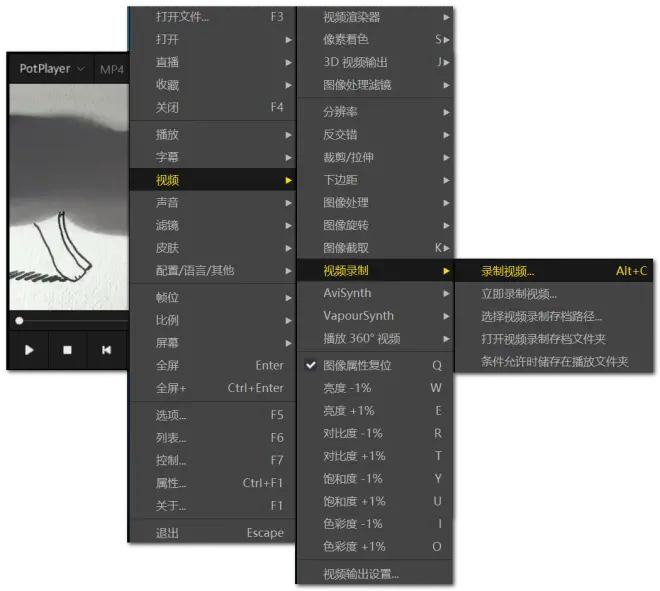Click the seek bar position handle
This screenshot has width=660, height=591.
click(19, 321)
